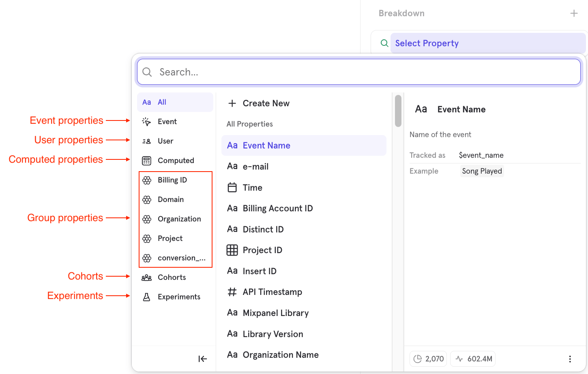
Task: Select the Experiments flask icon
Action: click(146, 297)
